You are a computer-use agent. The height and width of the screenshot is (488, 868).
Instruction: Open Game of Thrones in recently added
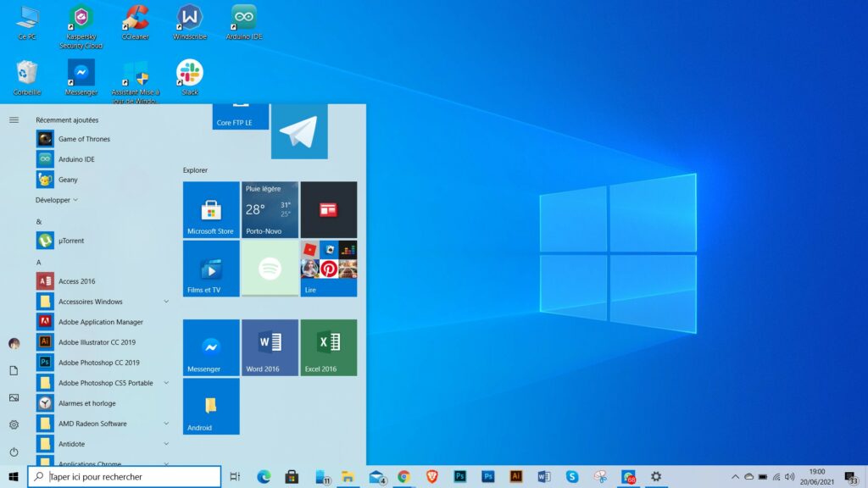103,139
